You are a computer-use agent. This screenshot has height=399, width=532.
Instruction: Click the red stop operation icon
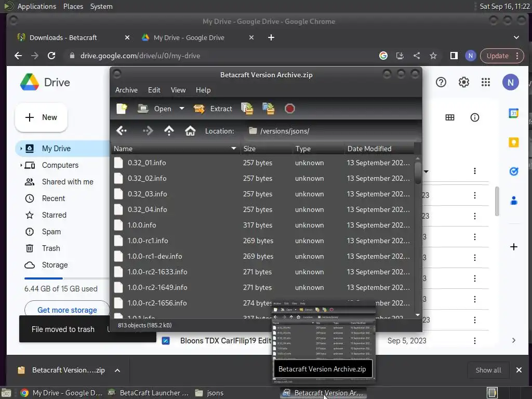point(290,109)
